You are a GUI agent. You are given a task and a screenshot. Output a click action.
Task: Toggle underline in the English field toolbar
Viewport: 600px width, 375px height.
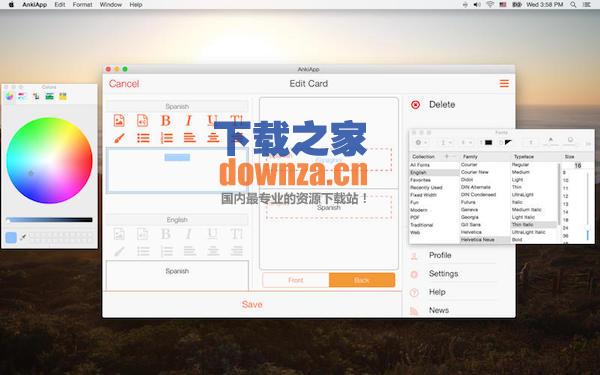tap(212, 234)
